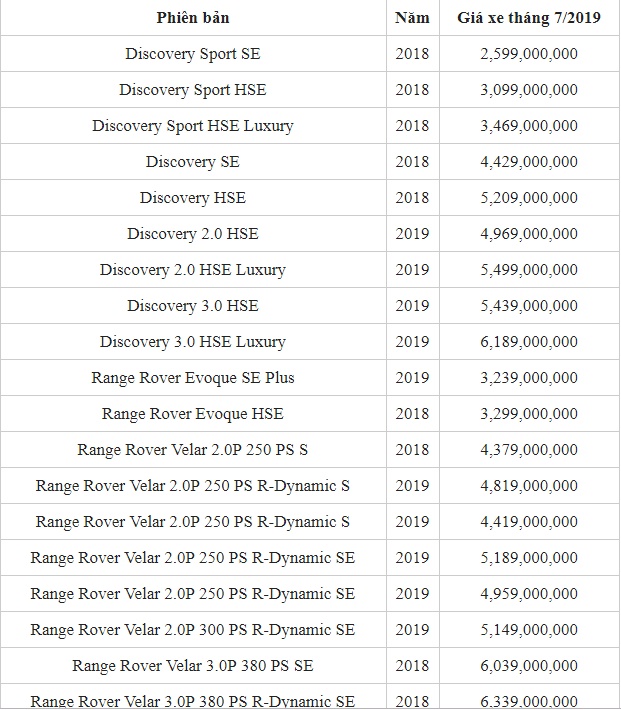
Task: Select the price 6,039,000,000
Action: 529,666
